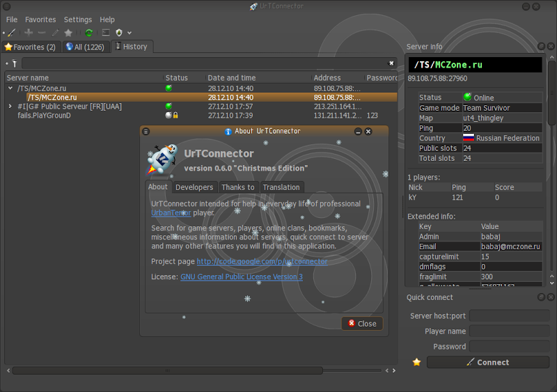Click the Close button in About dialog
This screenshot has width=557, height=392.
point(362,323)
